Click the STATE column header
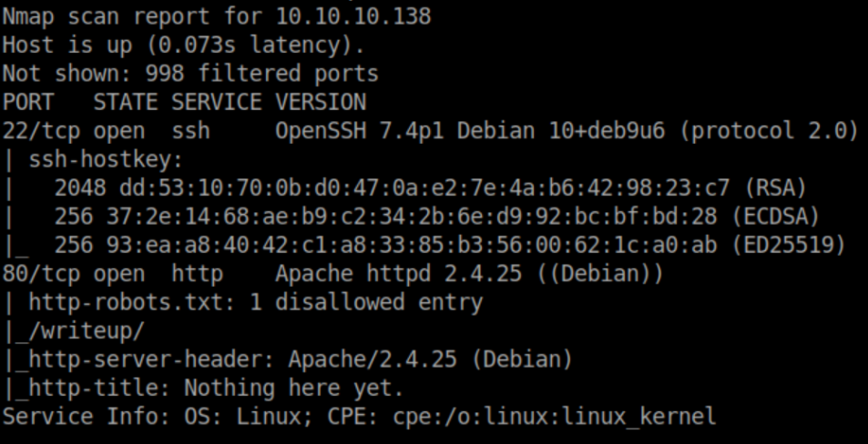Viewport: 868px width, 444px height. tap(126, 101)
